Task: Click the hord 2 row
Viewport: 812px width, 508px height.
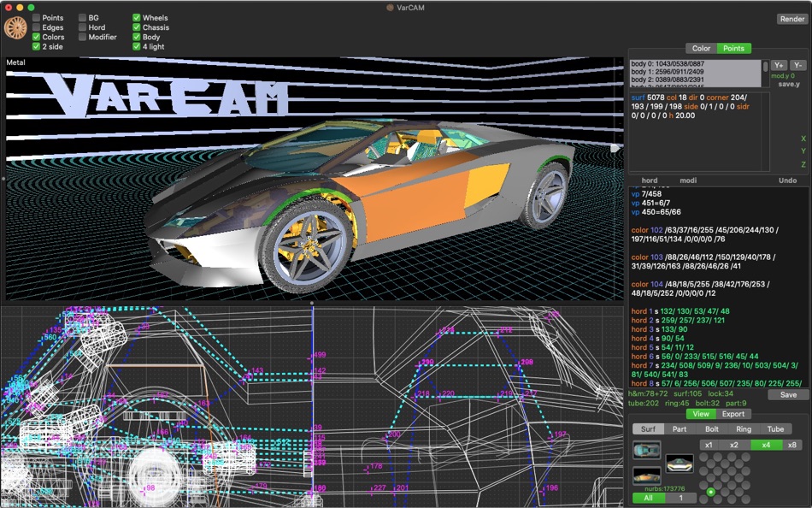Action: [679, 321]
